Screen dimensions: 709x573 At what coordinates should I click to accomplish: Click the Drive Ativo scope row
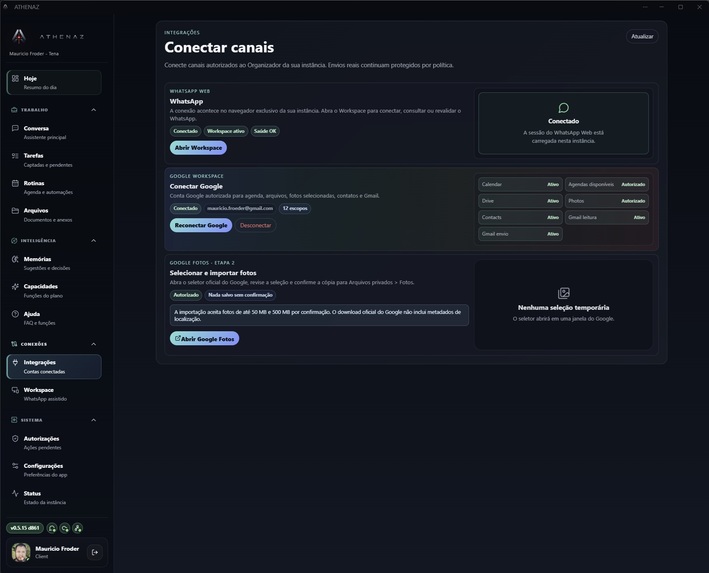click(x=520, y=201)
